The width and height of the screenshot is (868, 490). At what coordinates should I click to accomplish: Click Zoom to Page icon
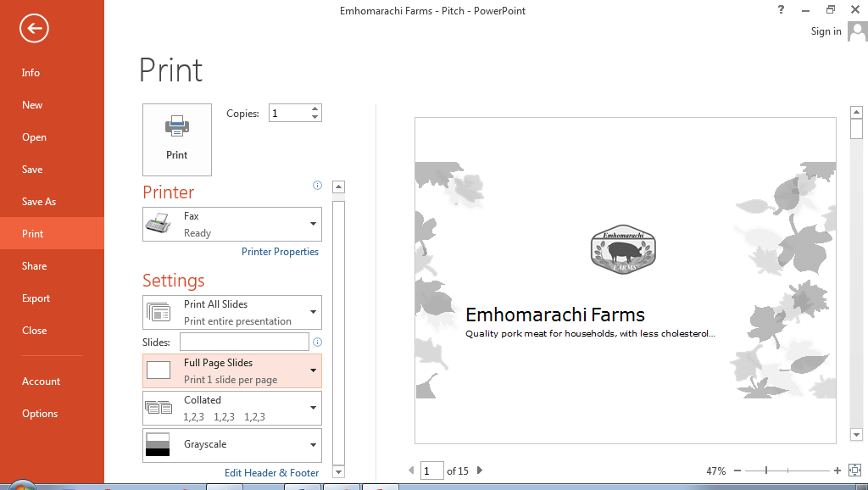pos(854,471)
